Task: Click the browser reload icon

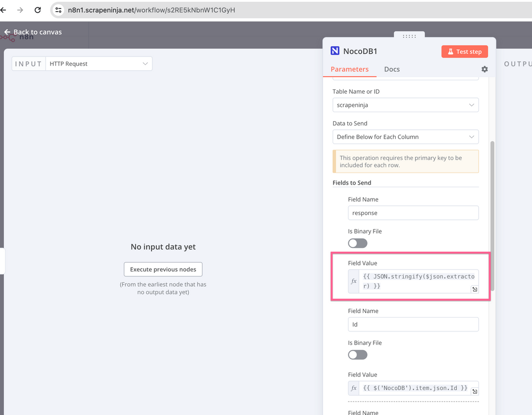Action: click(38, 10)
